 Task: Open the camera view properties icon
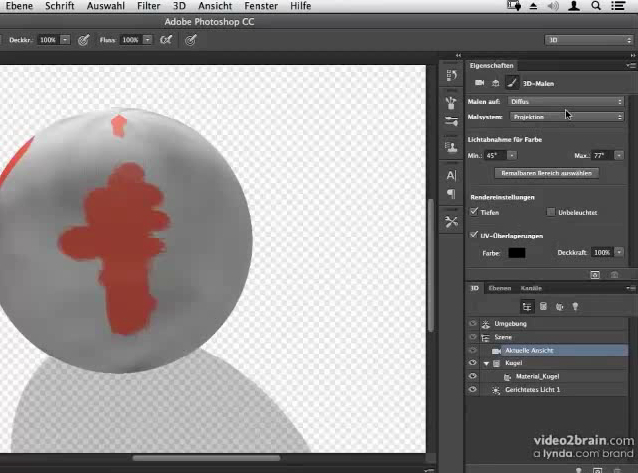(479, 82)
